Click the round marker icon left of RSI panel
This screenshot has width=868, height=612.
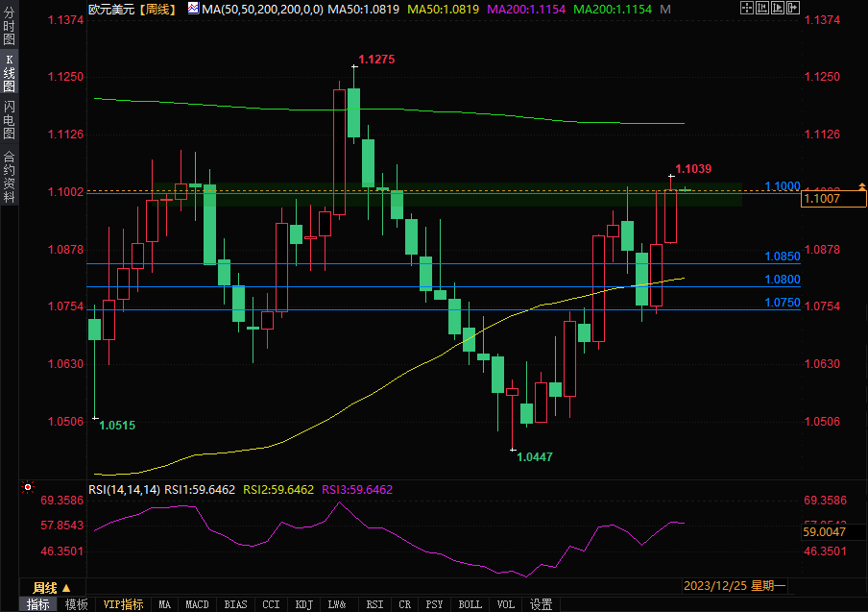[x=28, y=488]
